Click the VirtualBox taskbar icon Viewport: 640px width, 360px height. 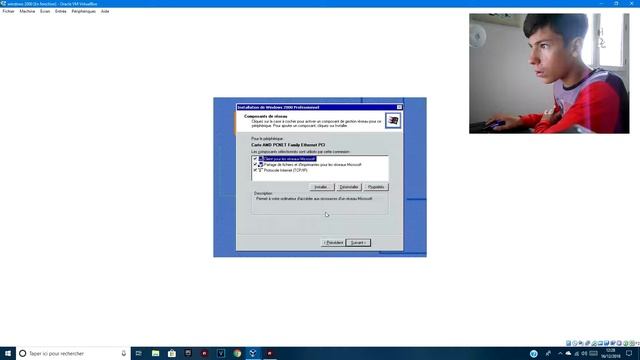click(x=253, y=353)
